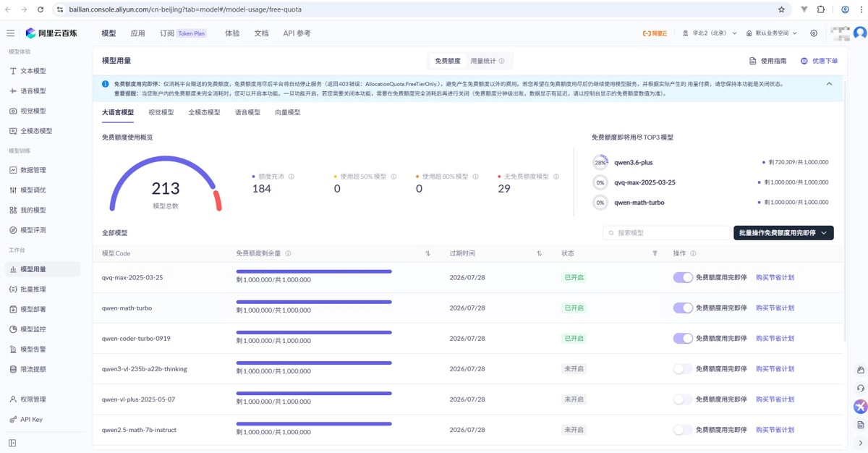Screen dimensions: 868x453
Task: Click the 我的模型 sidebar icon
Action: pyautogui.click(x=13, y=210)
